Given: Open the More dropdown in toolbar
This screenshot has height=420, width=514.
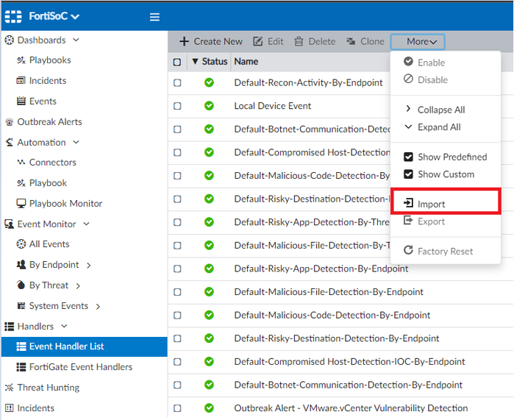Looking at the screenshot, I should click(417, 42).
